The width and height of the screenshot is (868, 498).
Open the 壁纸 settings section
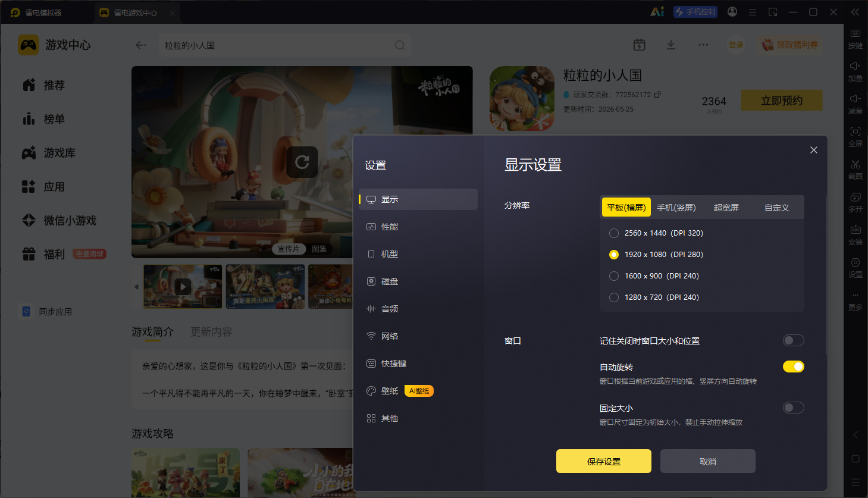click(x=418, y=391)
